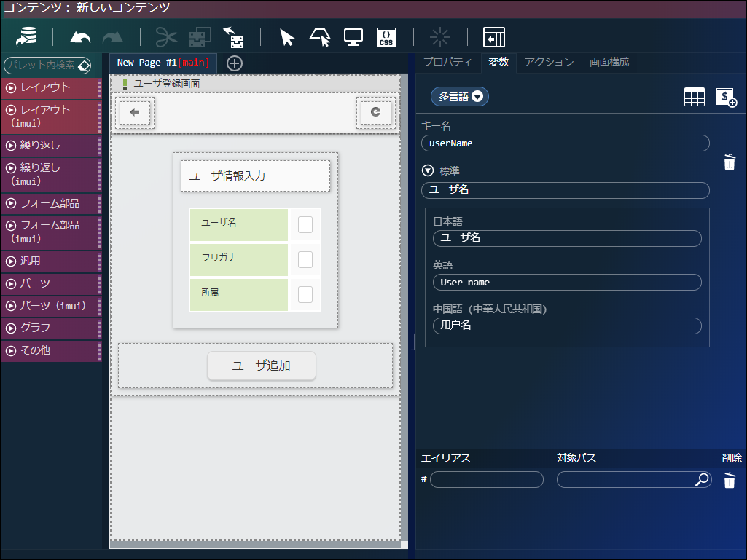This screenshot has width=747, height=560.
Task: Undo the last edit
Action: point(80,37)
